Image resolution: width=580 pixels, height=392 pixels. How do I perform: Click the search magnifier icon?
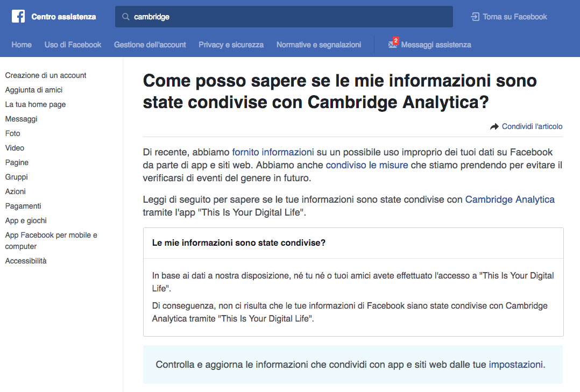point(126,17)
